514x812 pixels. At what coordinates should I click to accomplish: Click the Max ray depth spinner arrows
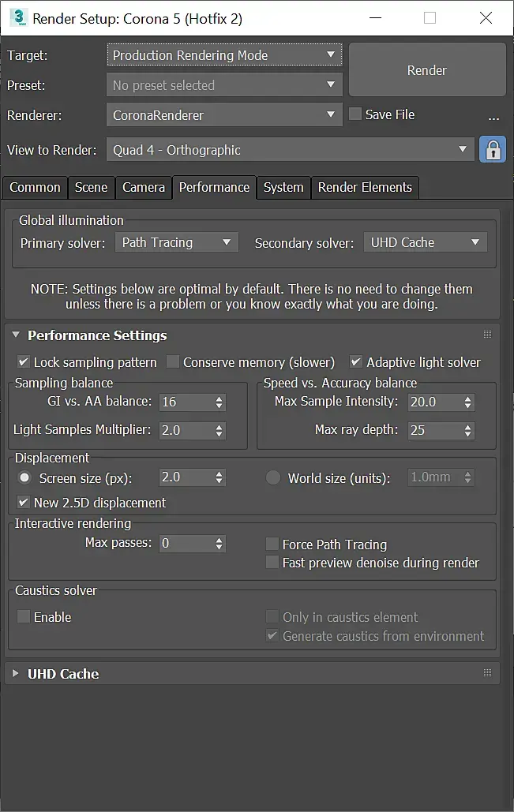click(468, 431)
